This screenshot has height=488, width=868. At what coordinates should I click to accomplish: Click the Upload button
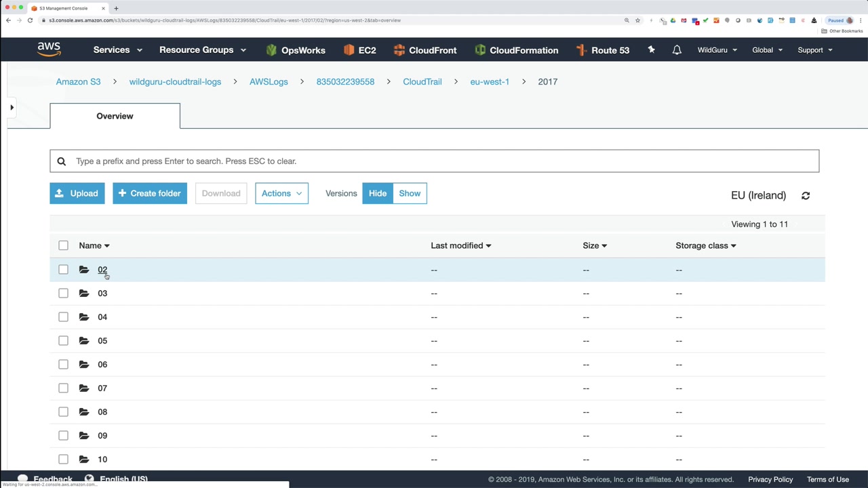[x=77, y=193]
